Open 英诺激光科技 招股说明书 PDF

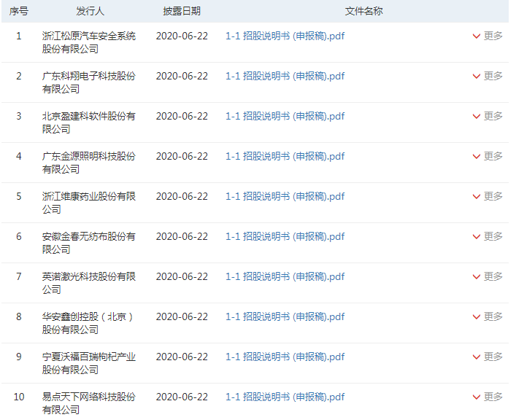(285, 276)
